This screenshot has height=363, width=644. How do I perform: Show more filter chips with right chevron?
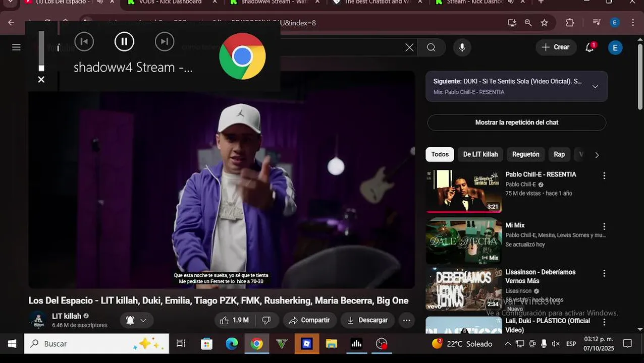point(597,155)
